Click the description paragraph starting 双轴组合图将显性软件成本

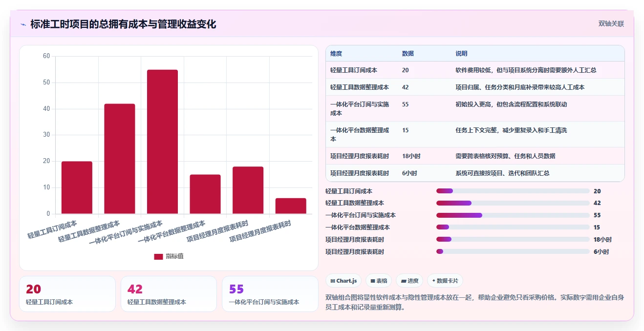coord(474,302)
